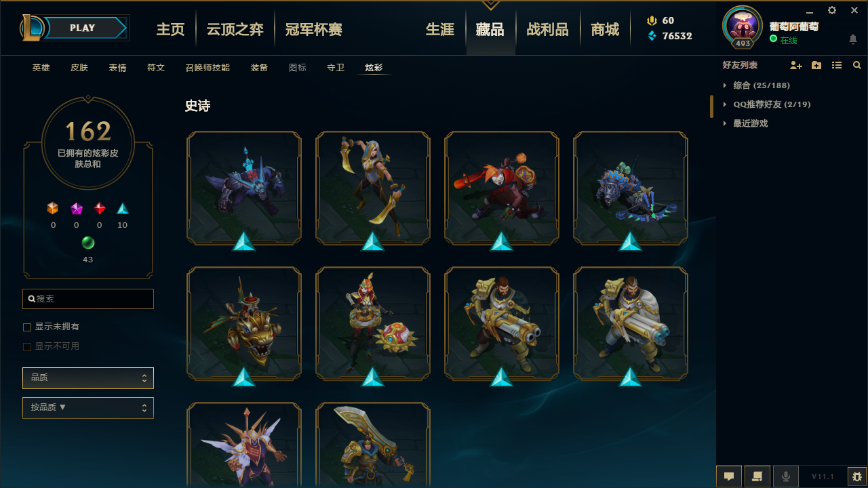
Task: Switch to the 皮肤 sub-tab
Action: 79,68
